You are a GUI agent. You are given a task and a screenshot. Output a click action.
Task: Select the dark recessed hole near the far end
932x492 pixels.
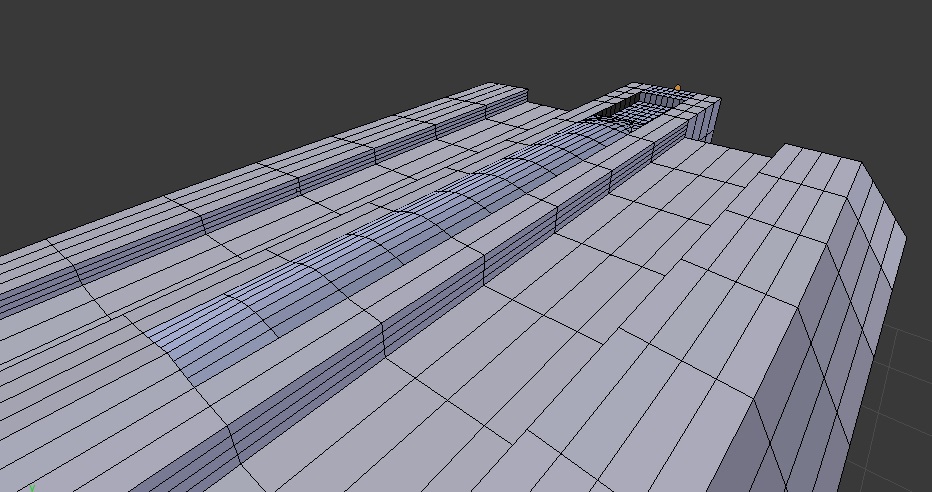623,104
